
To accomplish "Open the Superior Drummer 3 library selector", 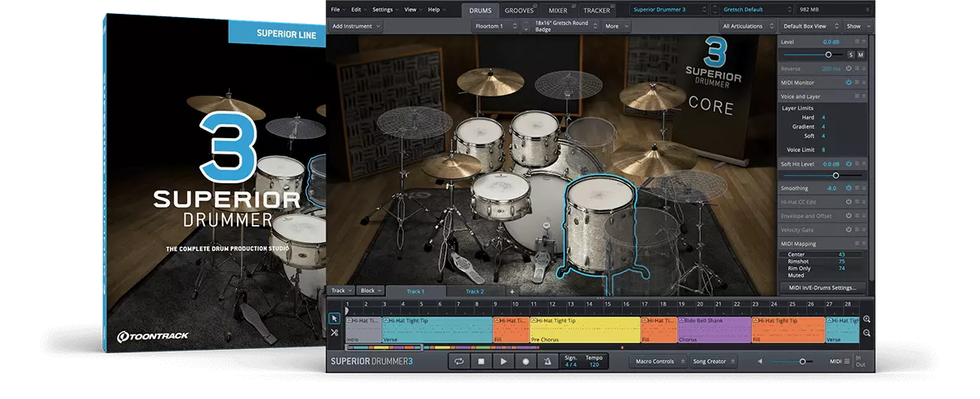I will pyautogui.click(x=670, y=9).
